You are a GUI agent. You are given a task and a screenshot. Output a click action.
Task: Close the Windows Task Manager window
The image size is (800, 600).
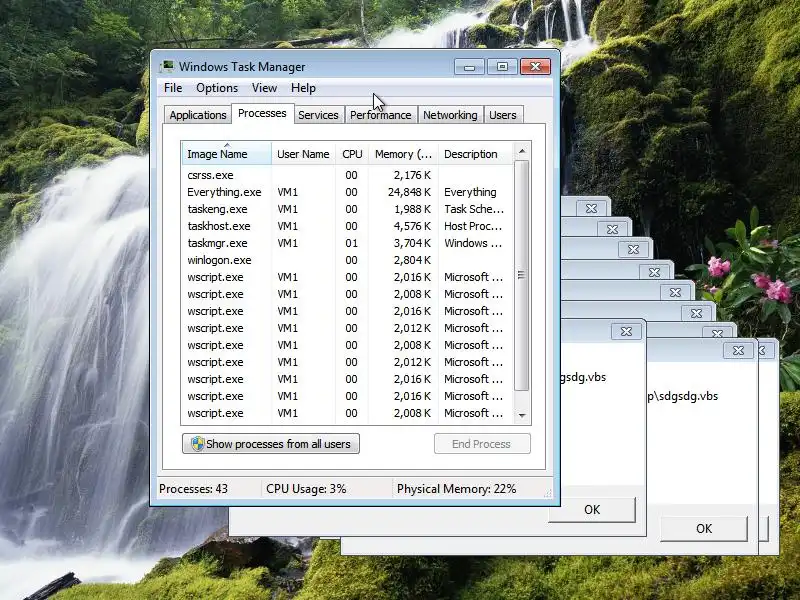coord(535,66)
